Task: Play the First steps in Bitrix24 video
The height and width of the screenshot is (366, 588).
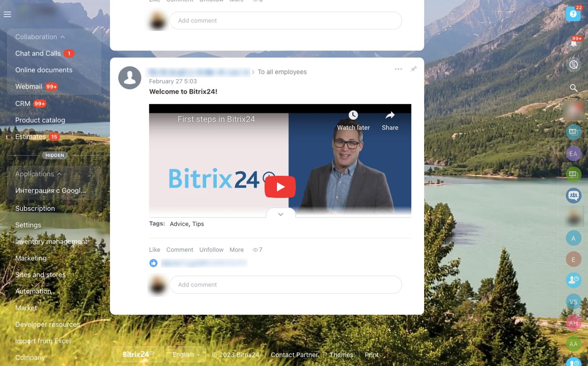Action: [x=280, y=187]
